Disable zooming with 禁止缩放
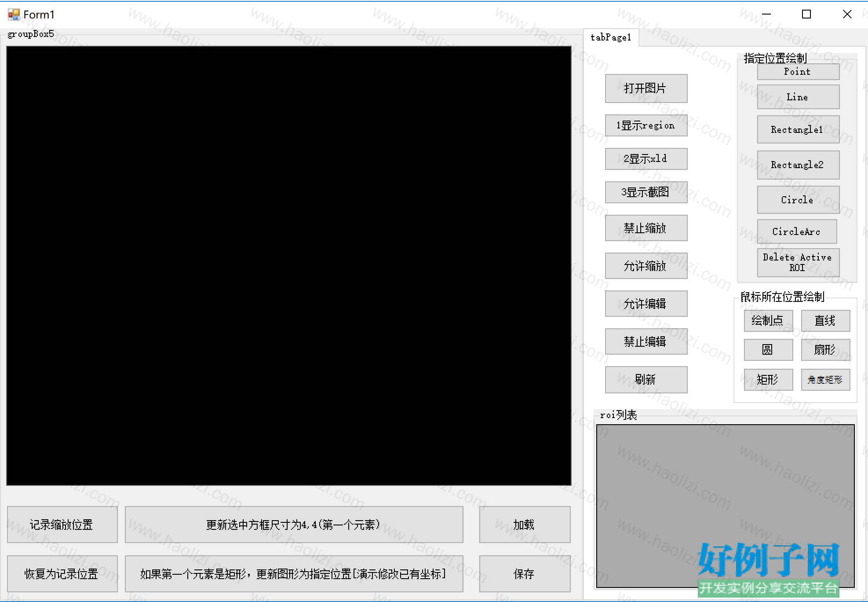This screenshot has width=868, height=602. point(646,228)
